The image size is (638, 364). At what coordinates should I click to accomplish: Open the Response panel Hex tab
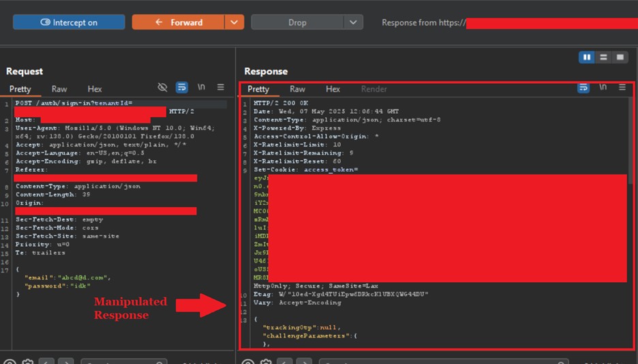333,89
